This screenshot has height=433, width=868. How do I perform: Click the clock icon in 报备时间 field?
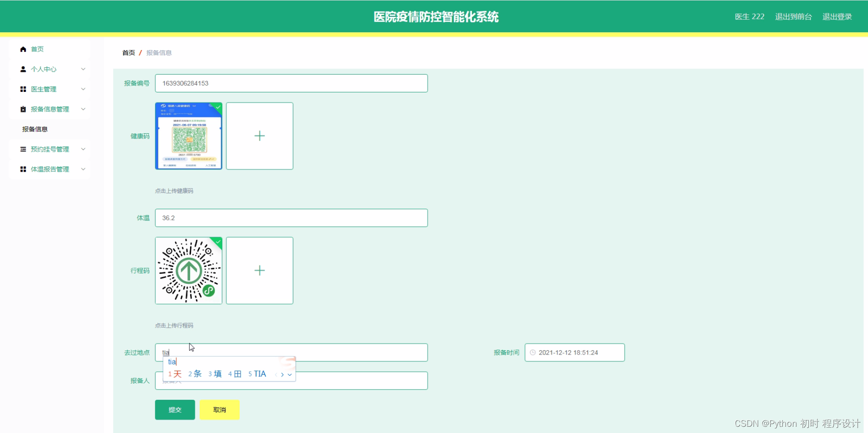click(533, 353)
